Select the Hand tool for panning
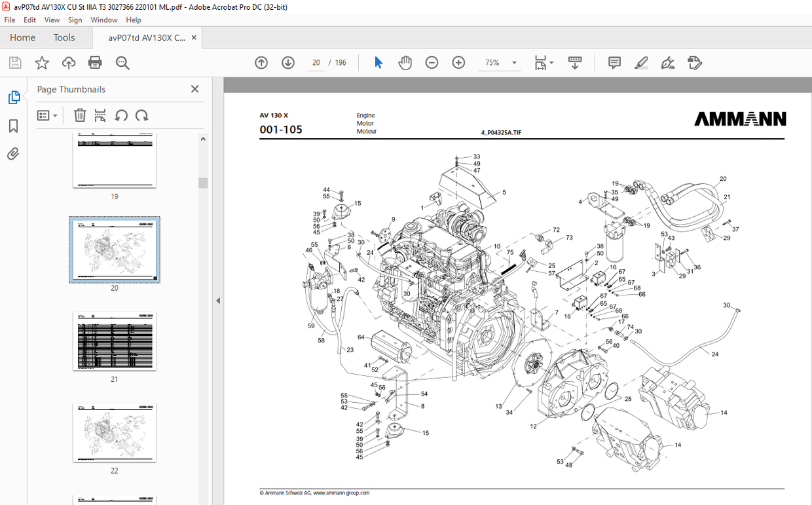This screenshot has height=505, width=812. point(405,62)
